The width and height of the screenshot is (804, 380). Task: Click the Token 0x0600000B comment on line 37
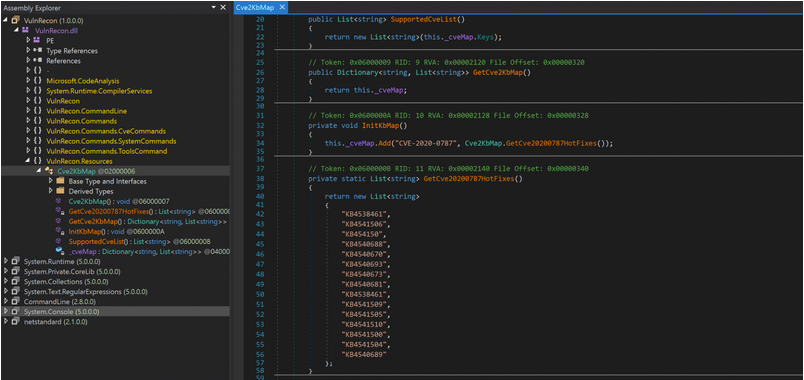point(448,168)
